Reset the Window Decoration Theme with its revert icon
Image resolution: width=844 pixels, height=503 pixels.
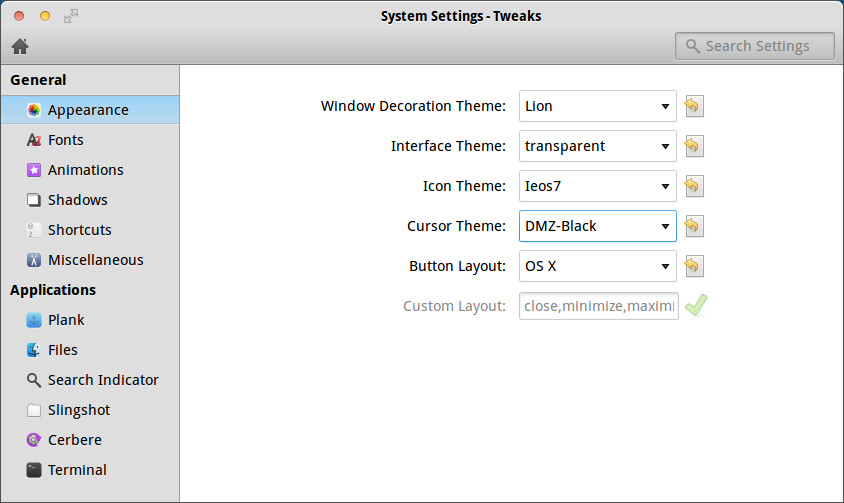[x=693, y=106]
